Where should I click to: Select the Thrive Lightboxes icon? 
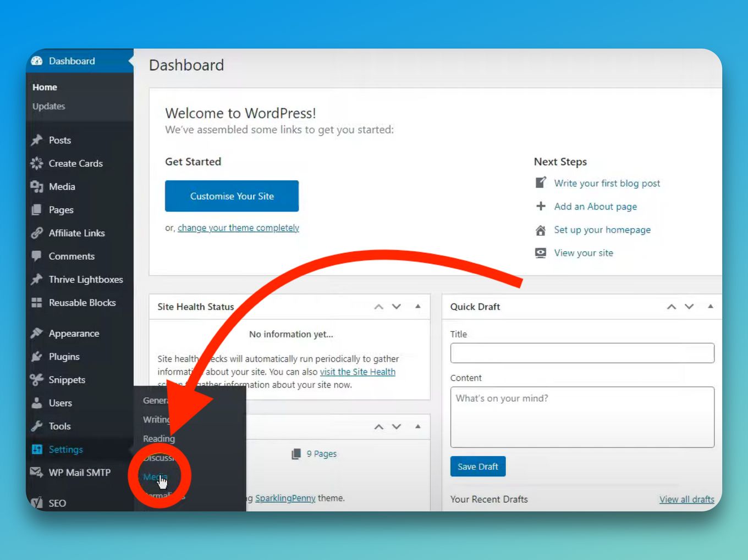(x=37, y=279)
